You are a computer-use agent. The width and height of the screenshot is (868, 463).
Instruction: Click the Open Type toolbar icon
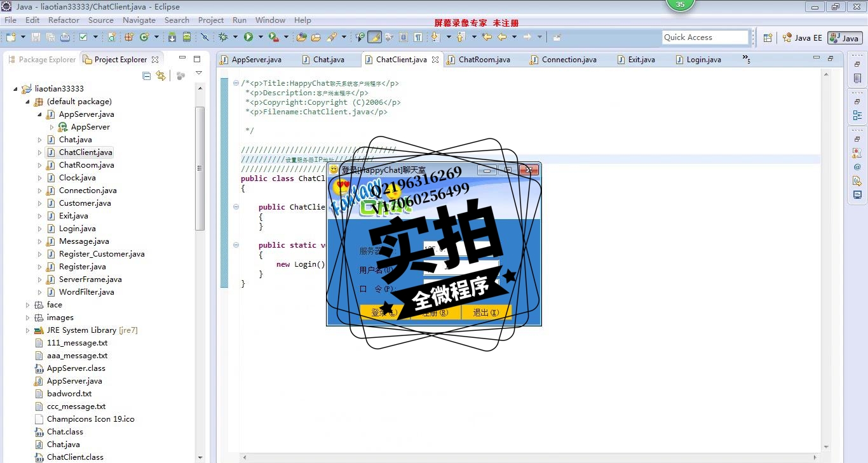coord(301,37)
